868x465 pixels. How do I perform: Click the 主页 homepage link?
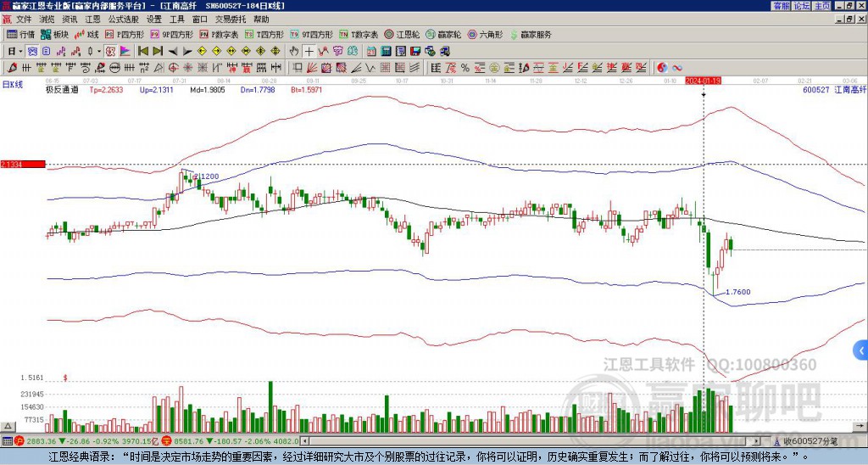pos(821,6)
